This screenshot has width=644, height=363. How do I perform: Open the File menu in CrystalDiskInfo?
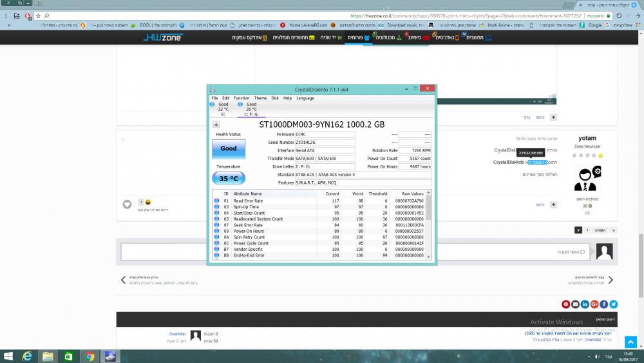click(x=214, y=98)
